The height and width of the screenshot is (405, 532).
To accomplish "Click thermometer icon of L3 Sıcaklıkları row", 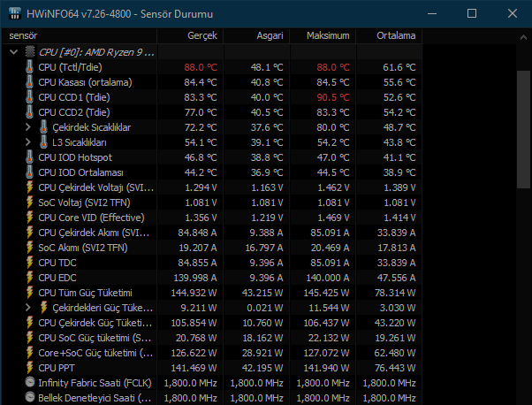I will [x=44, y=141].
